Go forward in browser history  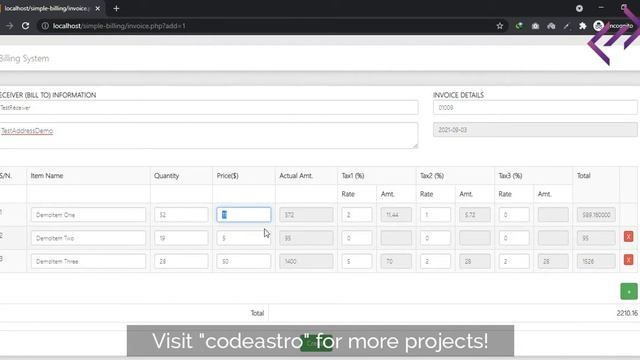click(9, 26)
